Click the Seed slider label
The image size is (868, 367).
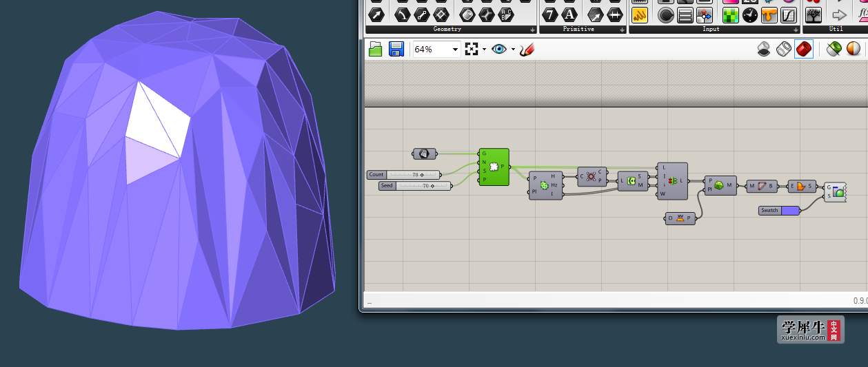(387, 186)
